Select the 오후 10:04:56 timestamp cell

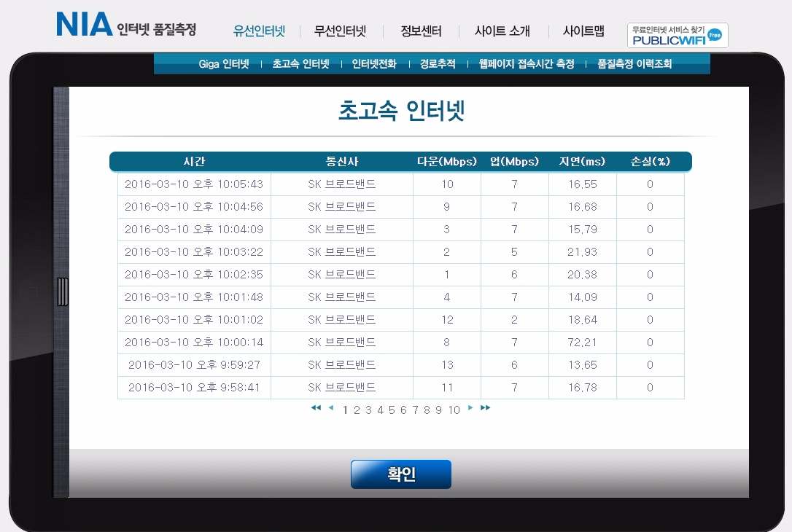click(x=194, y=207)
